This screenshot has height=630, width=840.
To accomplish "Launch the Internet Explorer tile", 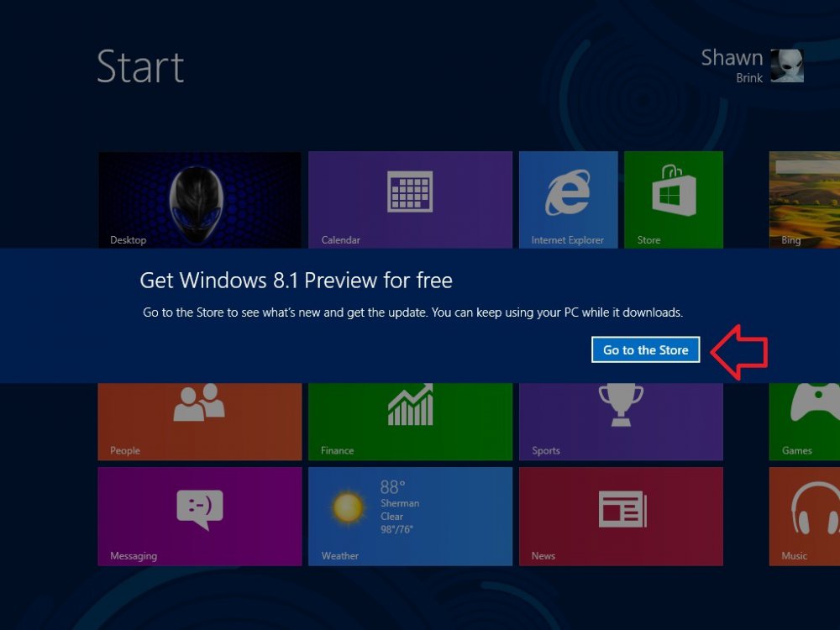I will click(568, 200).
